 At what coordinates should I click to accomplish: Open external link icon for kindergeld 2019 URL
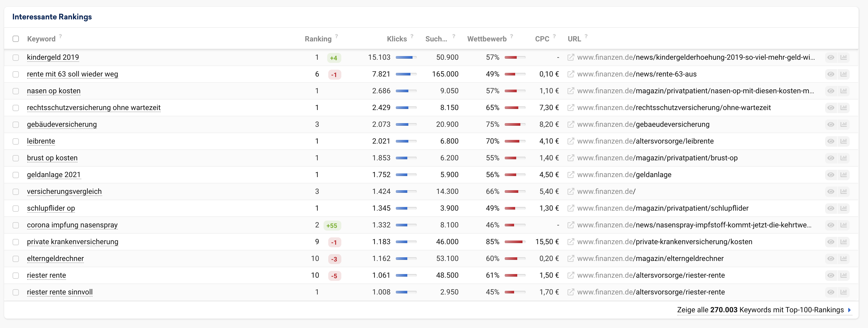point(570,57)
